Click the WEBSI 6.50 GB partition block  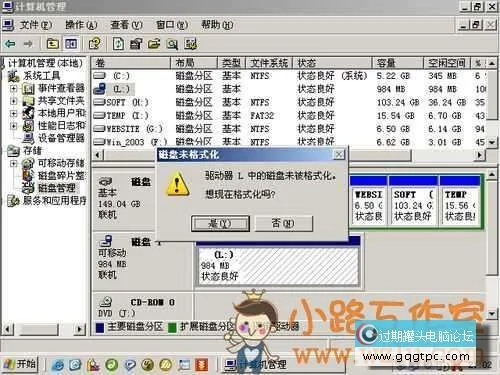click(x=369, y=202)
